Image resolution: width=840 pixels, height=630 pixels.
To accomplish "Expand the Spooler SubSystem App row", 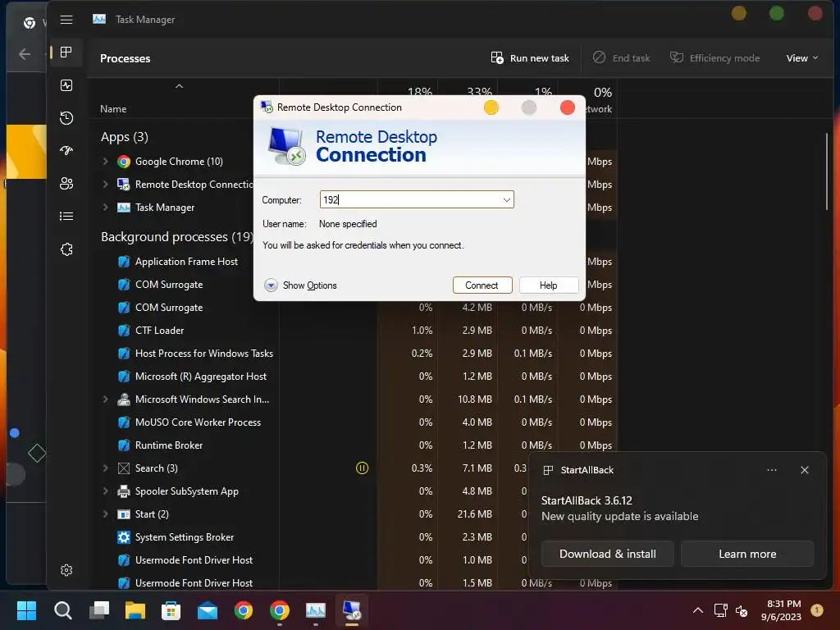I will click(106, 491).
